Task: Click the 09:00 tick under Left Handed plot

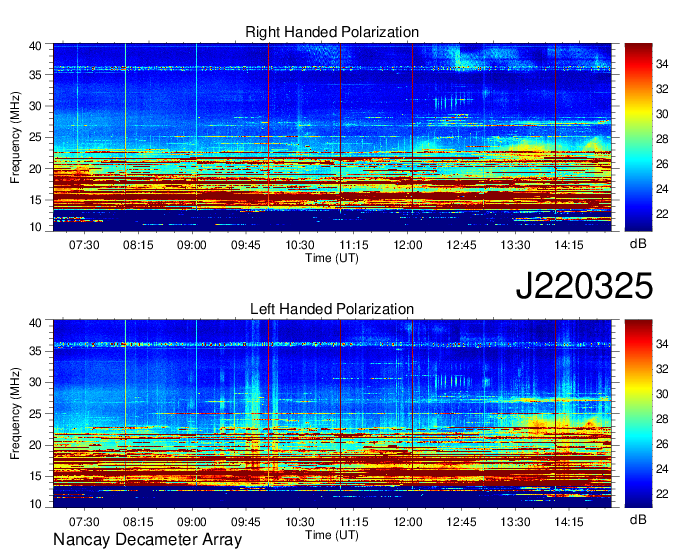Action: tap(192, 522)
